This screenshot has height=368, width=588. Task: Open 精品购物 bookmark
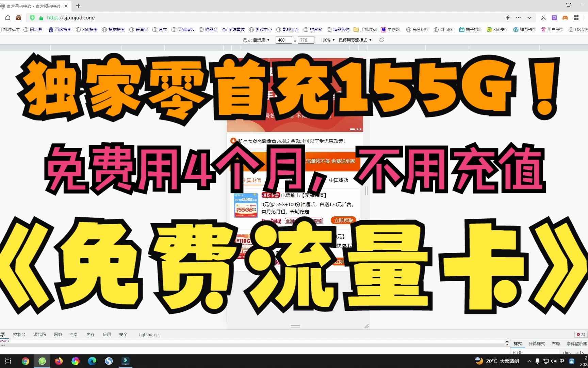click(x=338, y=30)
